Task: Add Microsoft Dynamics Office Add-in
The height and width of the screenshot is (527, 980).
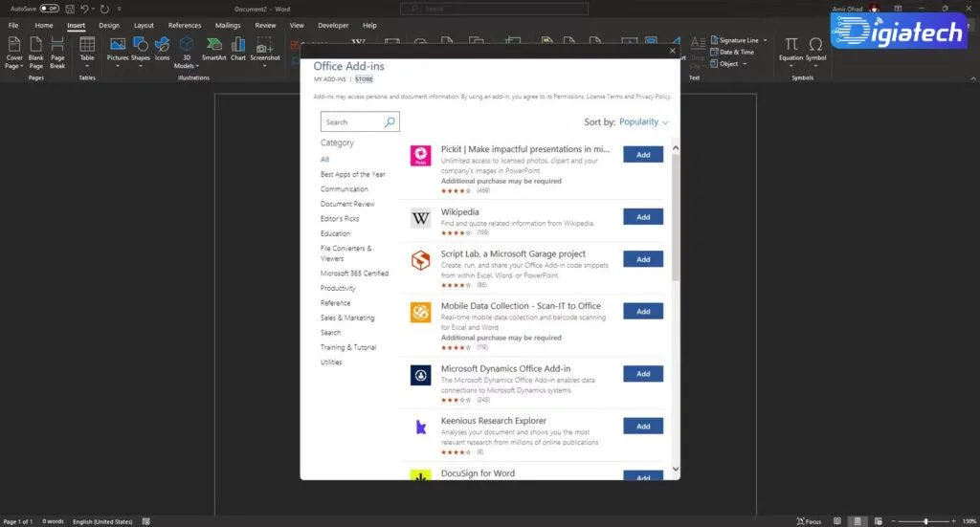Action: pos(643,373)
